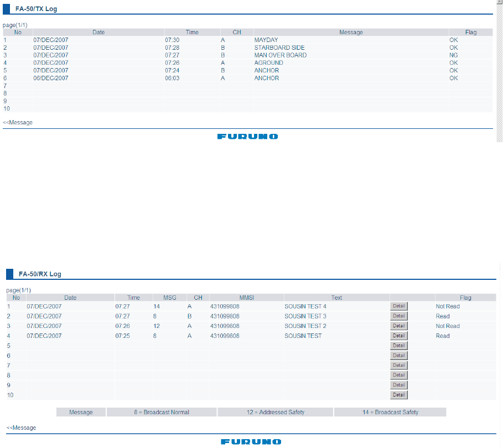Select SOUSIN TEST 2 text cell
This screenshot has height=448, width=503.
click(305, 326)
